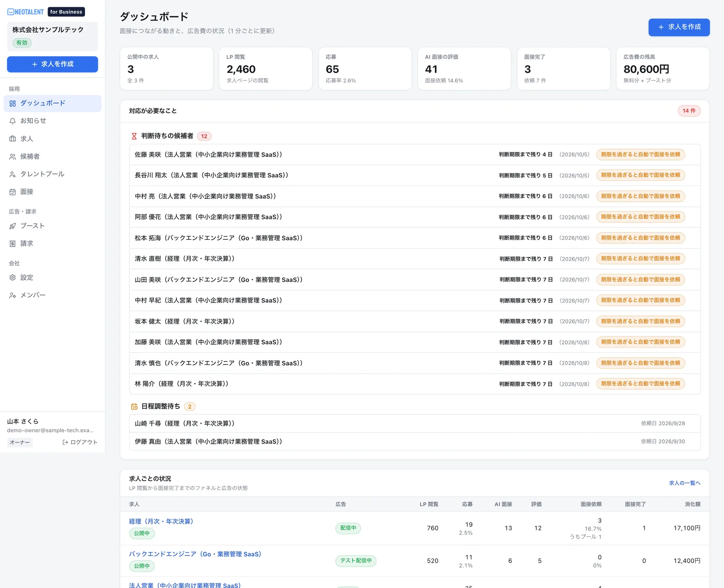The width and height of the screenshot is (724, 588).
Task: Click the calendar icon for 面接
Action: [13, 192]
